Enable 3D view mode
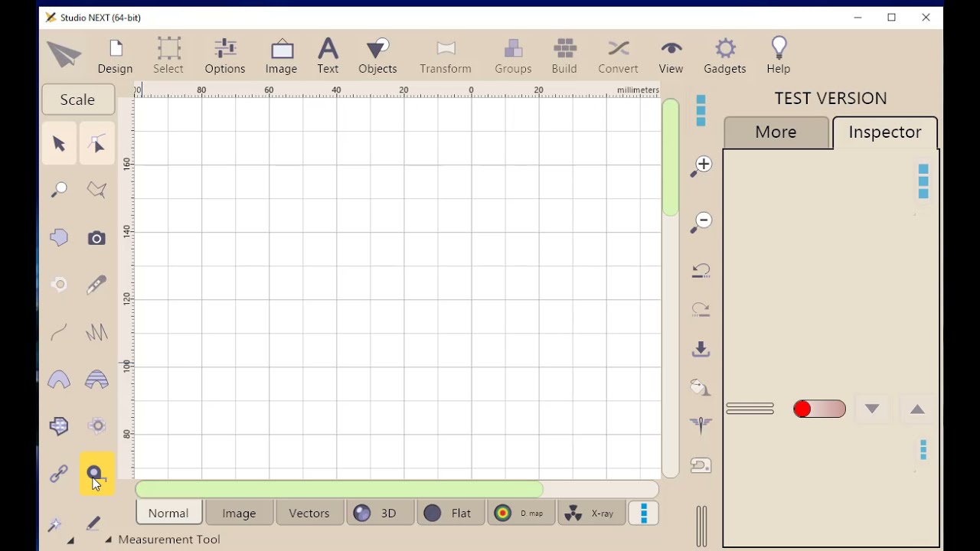 click(x=381, y=514)
